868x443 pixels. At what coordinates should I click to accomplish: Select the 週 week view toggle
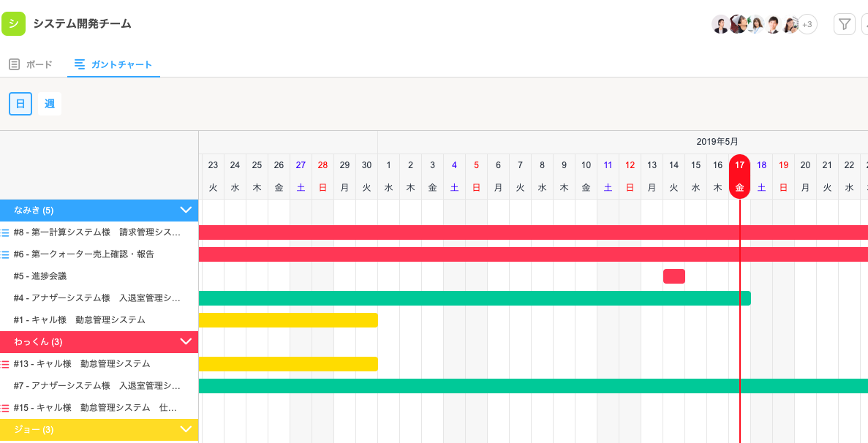pos(50,104)
